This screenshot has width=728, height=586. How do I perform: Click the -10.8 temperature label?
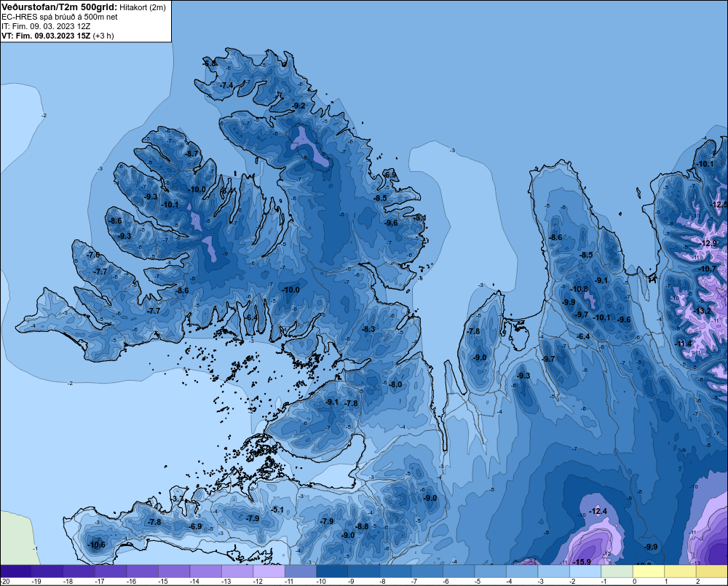(579, 289)
